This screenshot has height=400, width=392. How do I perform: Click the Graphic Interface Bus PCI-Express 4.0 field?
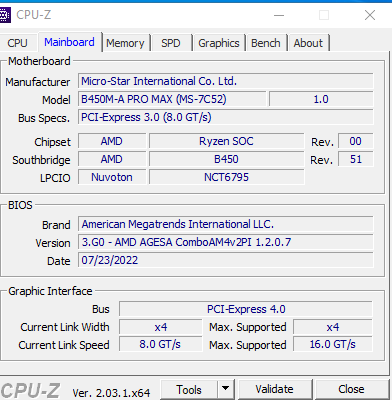click(x=246, y=309)
